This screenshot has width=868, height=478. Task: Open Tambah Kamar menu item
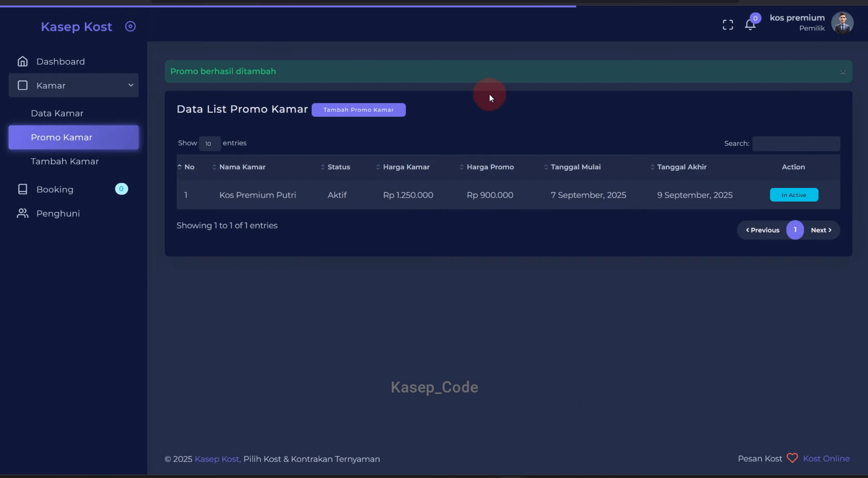(64, 161)
